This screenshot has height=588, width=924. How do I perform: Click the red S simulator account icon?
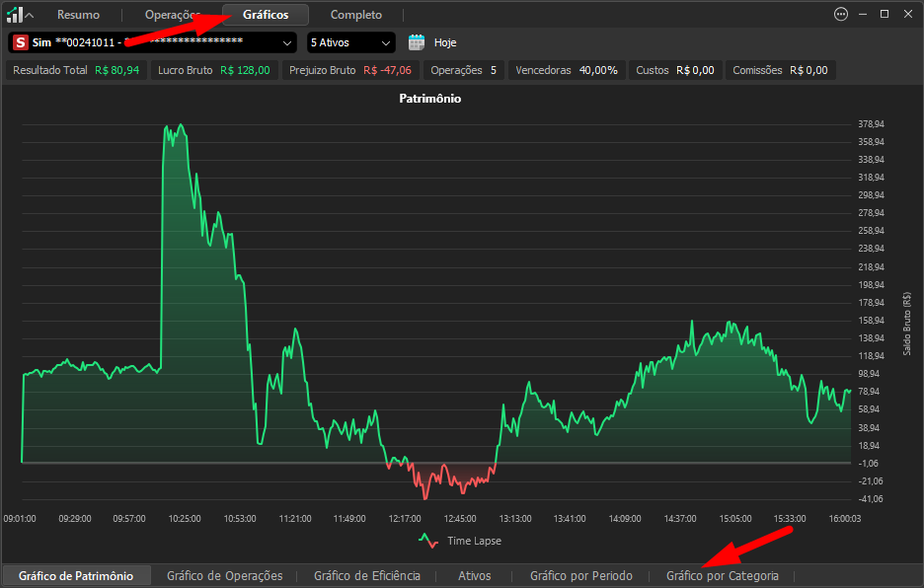pyautogui.click(x=21, y=42)
